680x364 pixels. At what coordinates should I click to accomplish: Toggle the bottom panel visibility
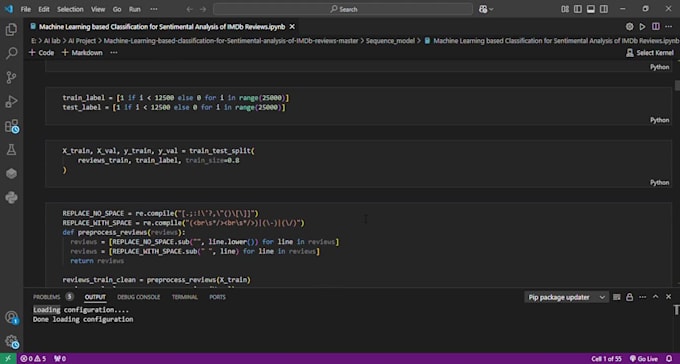coord(591,9)
